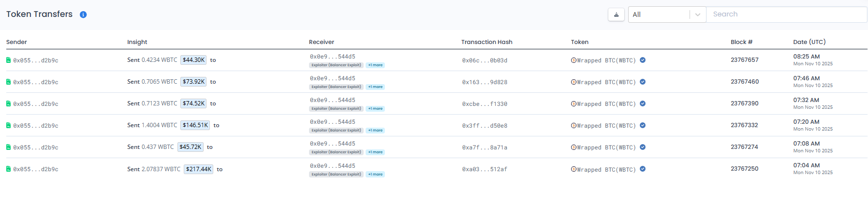Click the verified checkmark in the 07:04 AM row
This screenshot has width=868, height=206.
[x=643, y=169]
